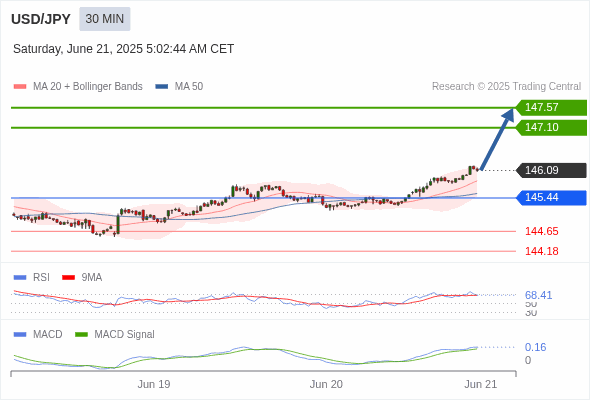The width and height of the screenshot is (590, 400).
Task: Click the Jun 20 date axis label
Action: point(326,384)
